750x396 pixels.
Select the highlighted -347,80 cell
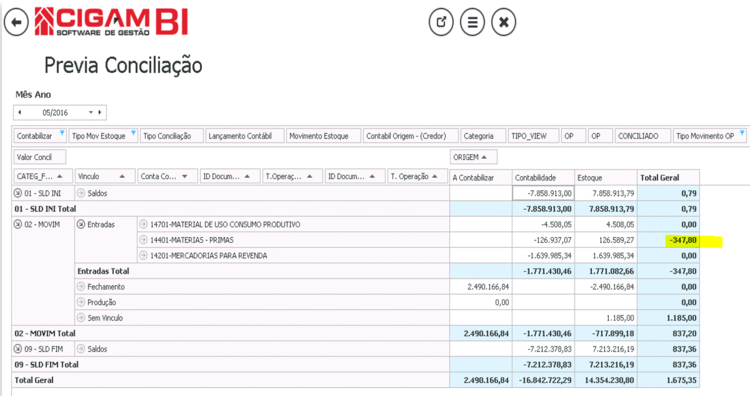pyautogui.click(x=668, y=240)
